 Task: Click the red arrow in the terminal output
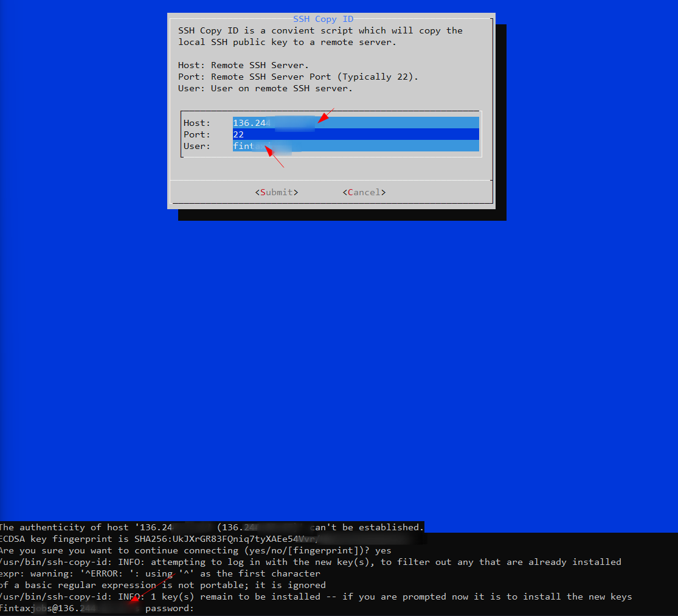tap(152, 589)
